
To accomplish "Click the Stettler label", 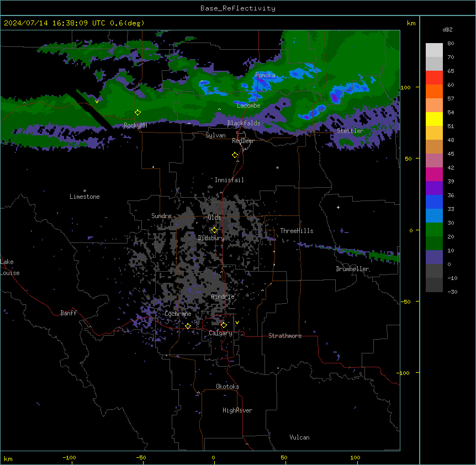I will 350,131.
